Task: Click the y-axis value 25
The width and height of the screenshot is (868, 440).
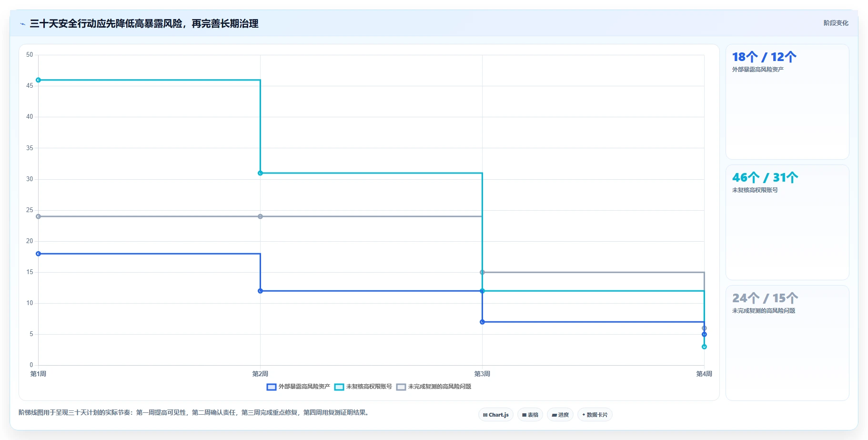Action: pos(30,210)
